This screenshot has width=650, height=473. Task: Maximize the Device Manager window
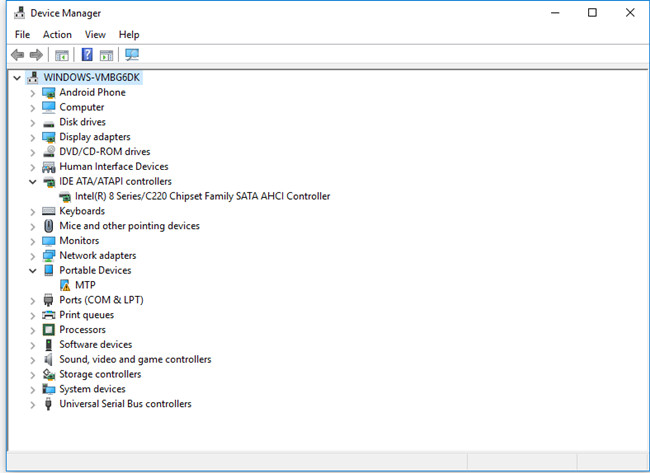(x=592, y=13)
